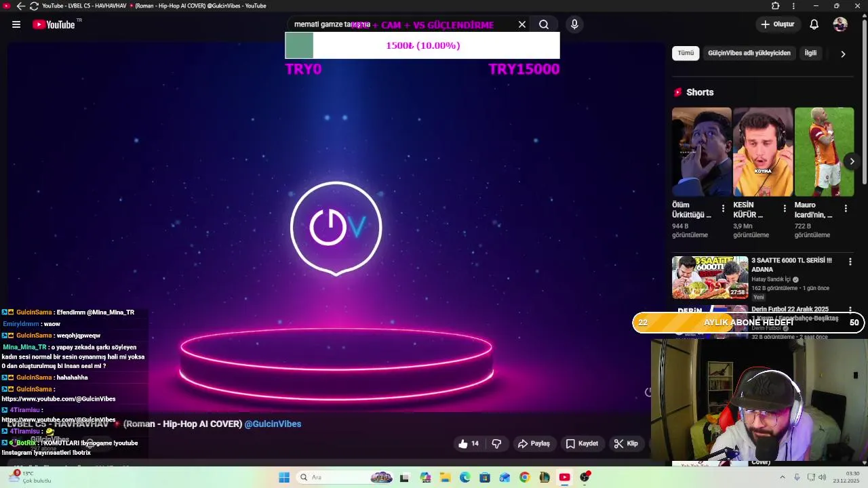Expand more filter chips with right chevron

(x=843, y=54)
